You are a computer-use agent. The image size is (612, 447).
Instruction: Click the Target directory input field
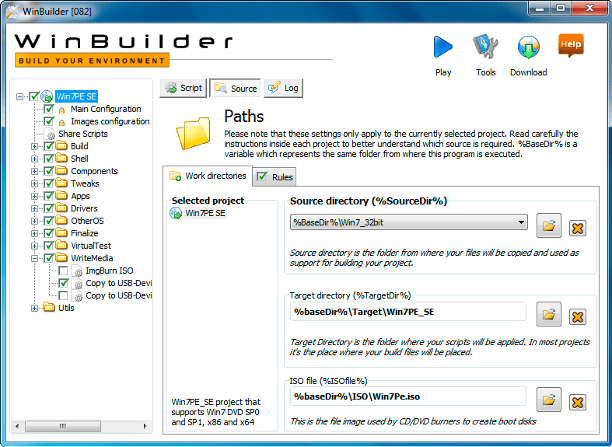click(408, 312)
